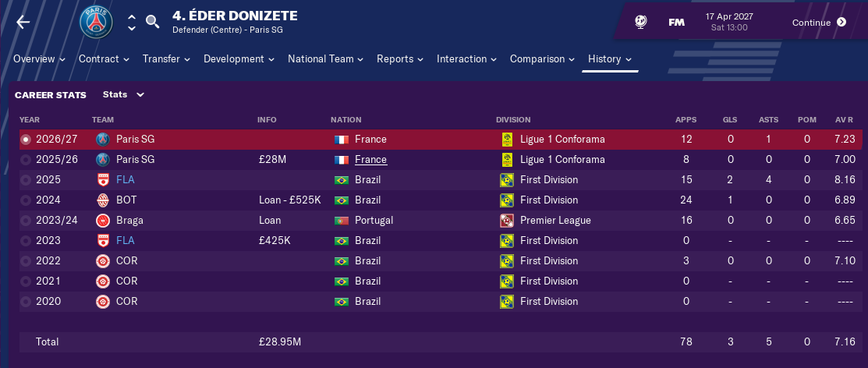Select the 2024 BOT season radio button

27,200
